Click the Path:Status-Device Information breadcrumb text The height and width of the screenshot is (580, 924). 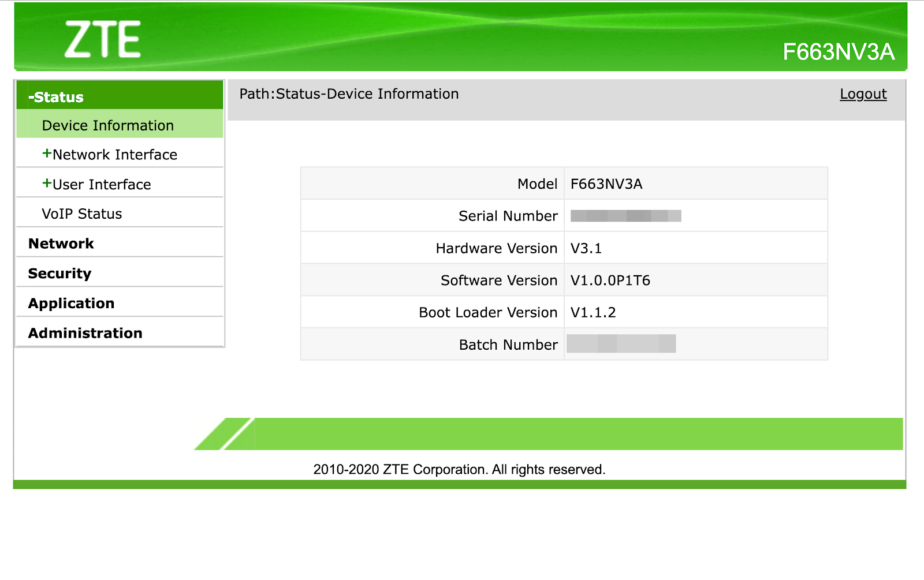tap(349, 94)
